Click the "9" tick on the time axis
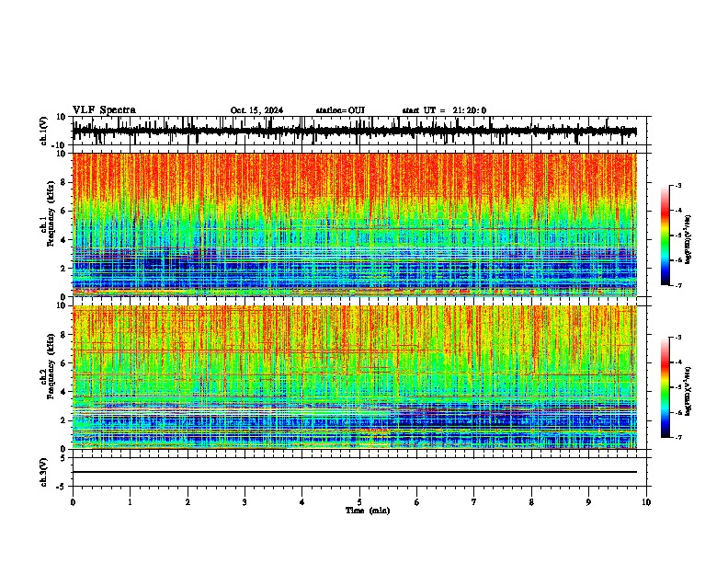This screenshot has width=728, height=563. [588, 502]
